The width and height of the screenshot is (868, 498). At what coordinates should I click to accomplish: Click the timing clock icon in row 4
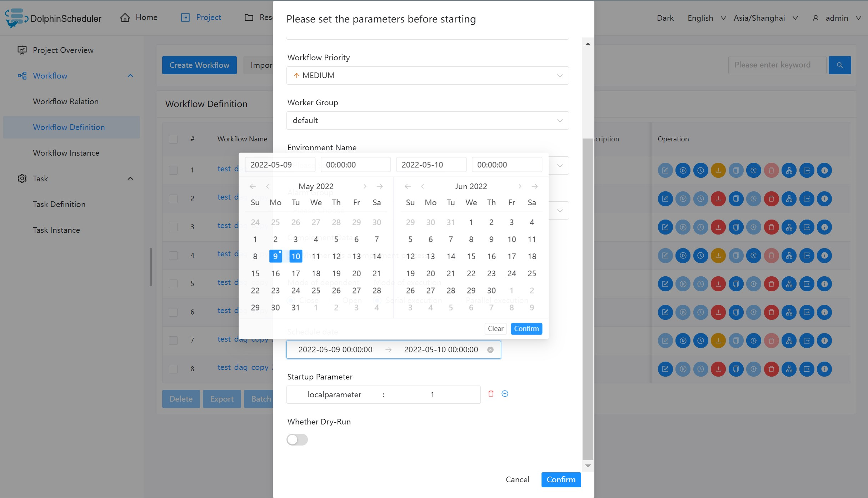click(x=700, y=256)
